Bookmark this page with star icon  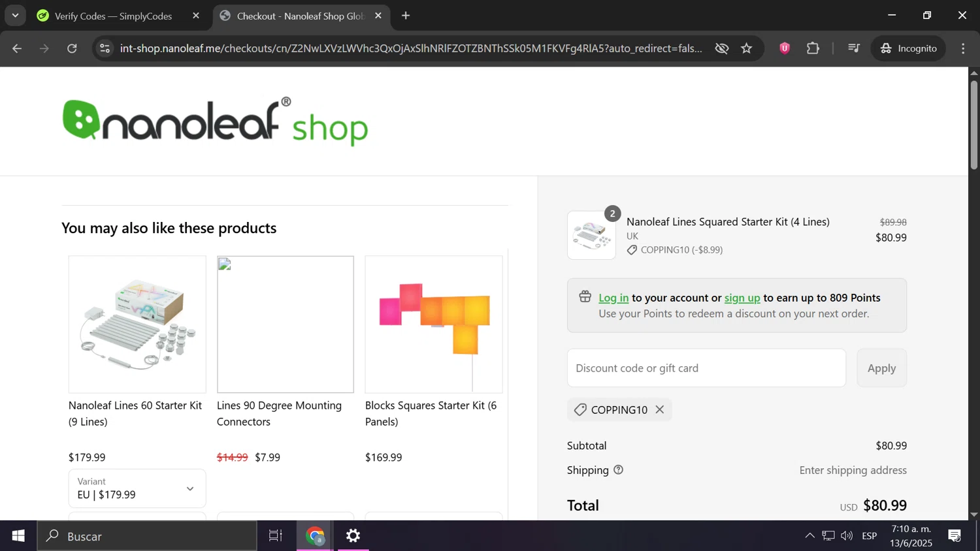[747, 48]
